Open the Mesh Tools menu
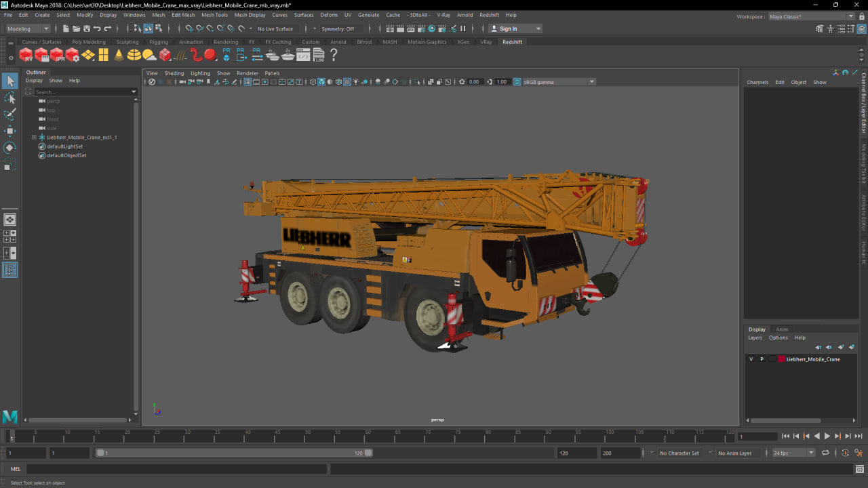This screenshot has width=868, height=488. click(x=214, y=15)
